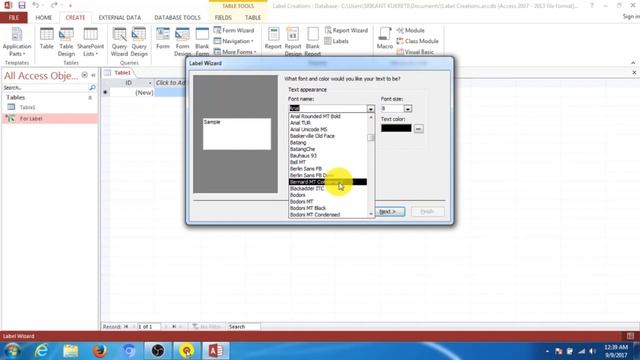This screenshot has width=640, height=360.
Task: Click font list scroll-down arrow
Action: (x=371, y=214)
